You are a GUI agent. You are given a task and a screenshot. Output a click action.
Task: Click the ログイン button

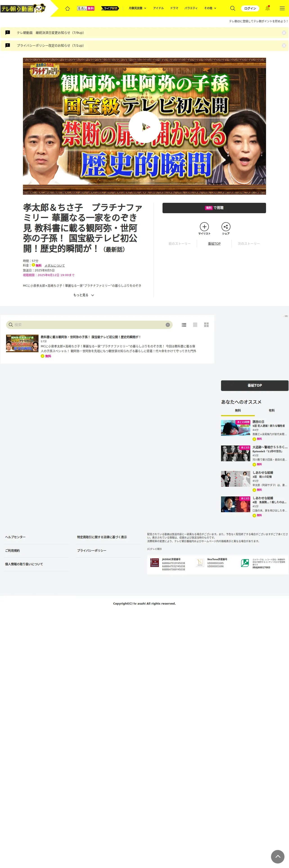(x=250, y=8)
